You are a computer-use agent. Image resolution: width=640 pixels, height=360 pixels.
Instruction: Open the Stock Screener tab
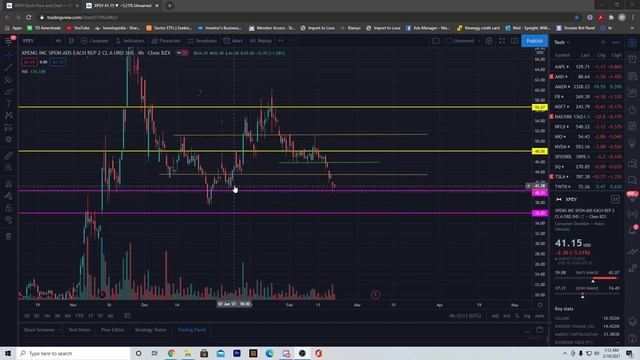pos(39,330)
